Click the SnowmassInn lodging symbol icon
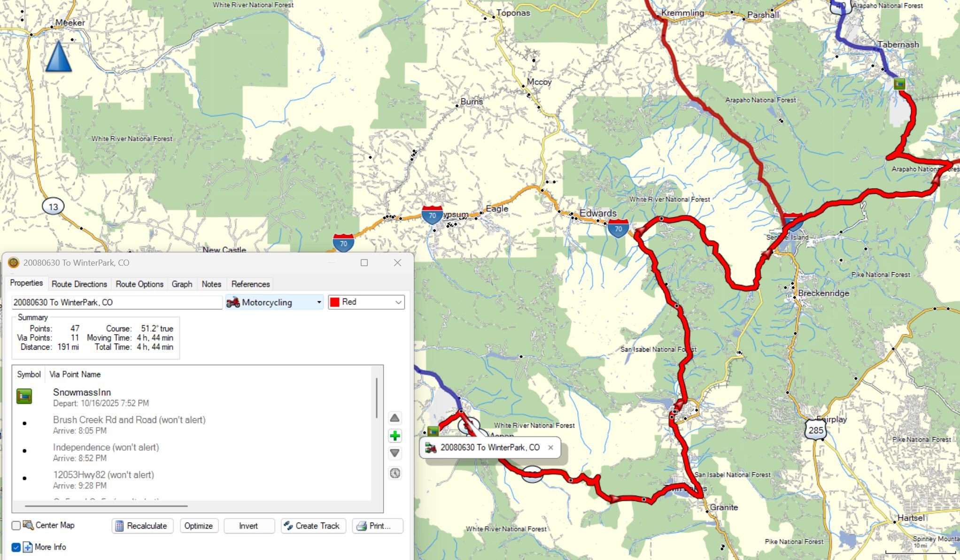This screenshot has height=560, width=960. 24,396
